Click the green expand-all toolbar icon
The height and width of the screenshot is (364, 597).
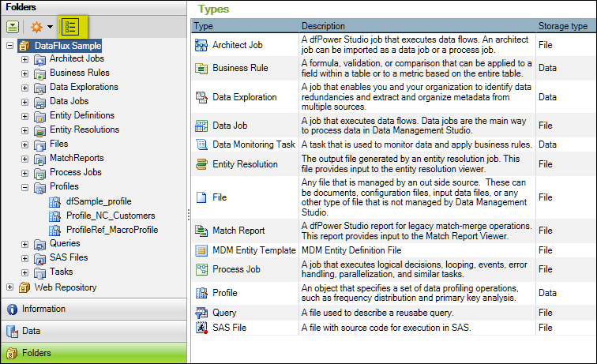pos(13,26)
